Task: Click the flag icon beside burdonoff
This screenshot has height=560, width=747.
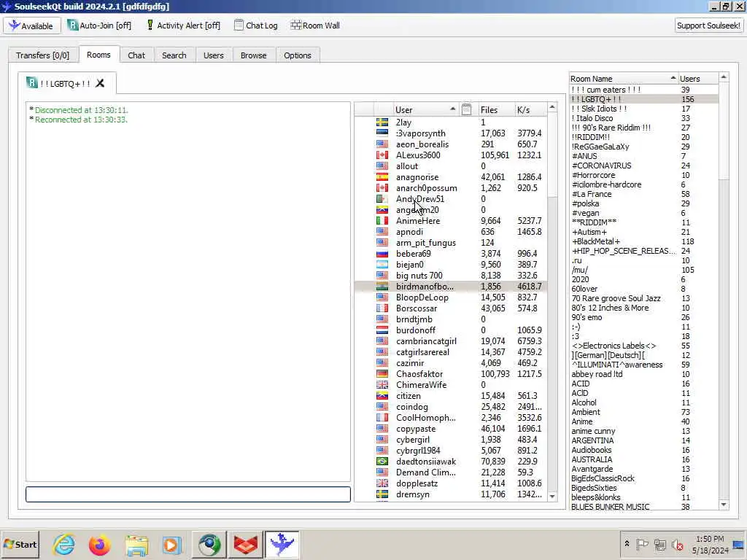Action: point(382,330)
